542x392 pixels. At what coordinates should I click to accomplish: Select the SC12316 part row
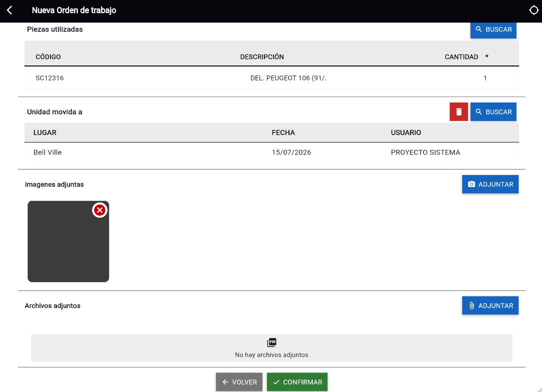(x=271, y=78)
